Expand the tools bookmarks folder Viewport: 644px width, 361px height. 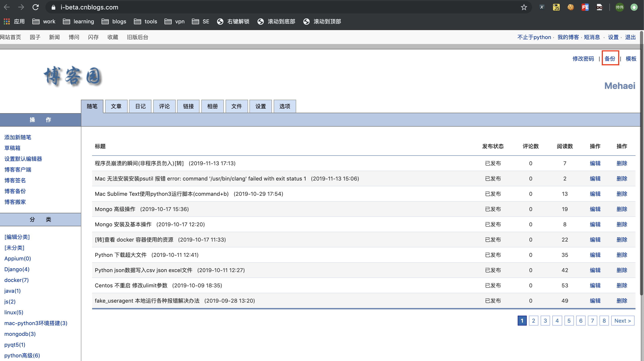coord(146,22)
